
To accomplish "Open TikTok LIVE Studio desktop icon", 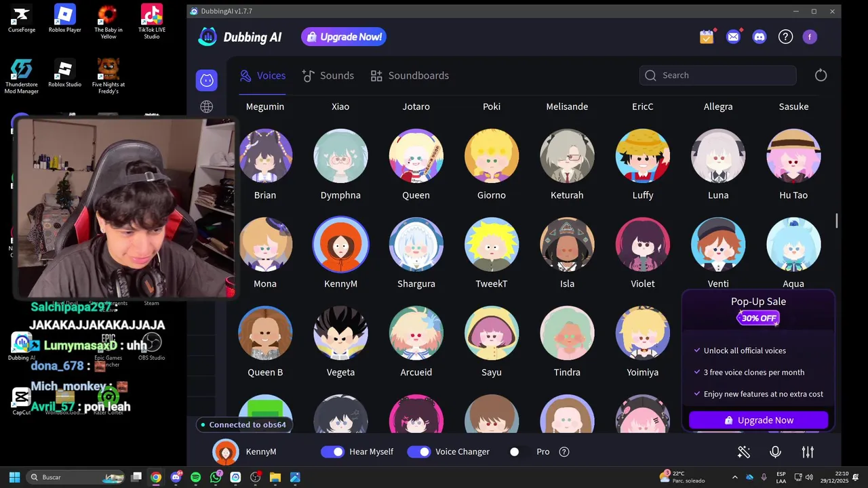I will (152, 22).
